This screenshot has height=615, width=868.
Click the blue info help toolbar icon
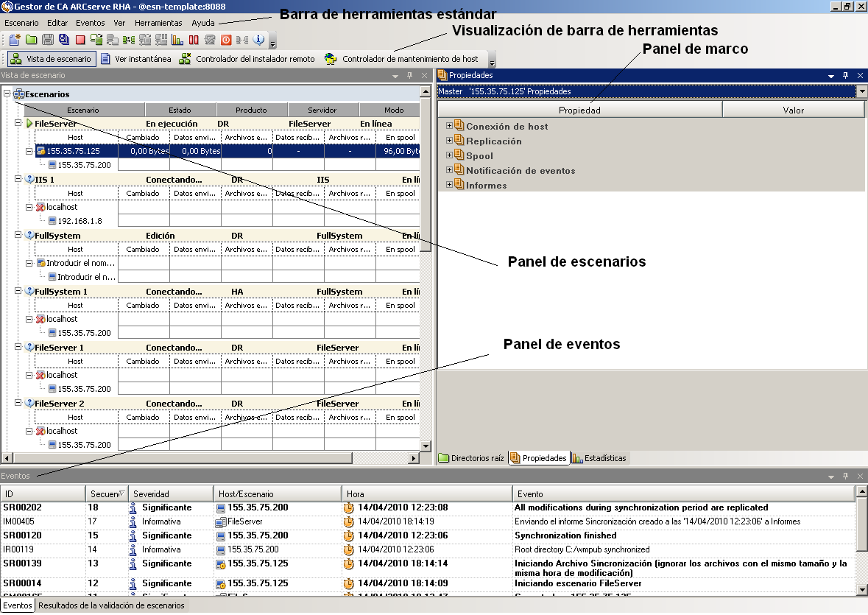pyautogui.click(x=258, y=40)
